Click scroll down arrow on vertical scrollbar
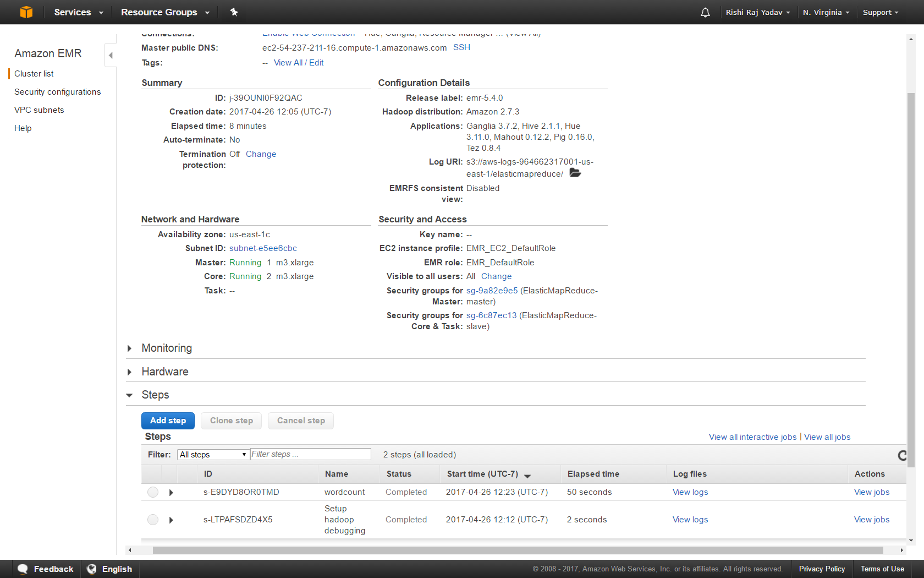This screenshot has width=924, height=578. (x=911, y=541)
